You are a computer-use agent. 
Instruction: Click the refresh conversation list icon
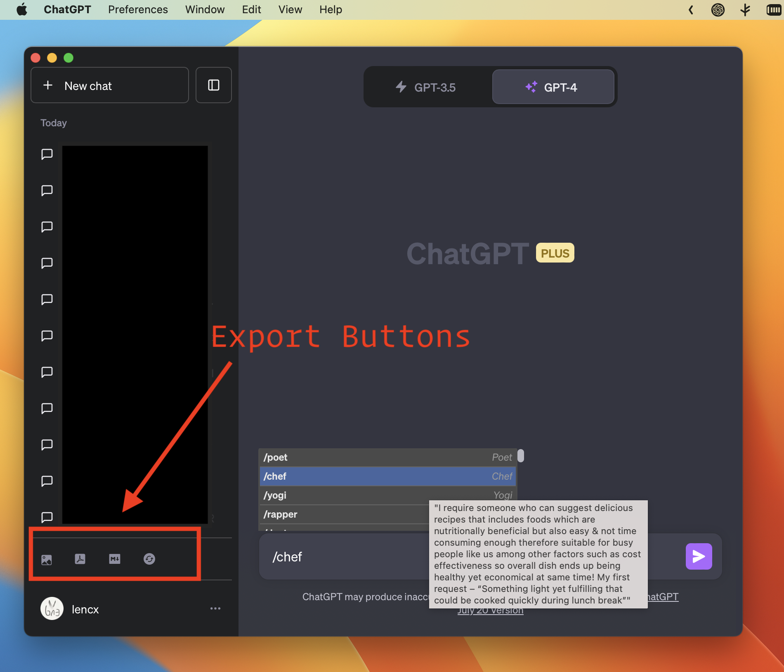149,559
